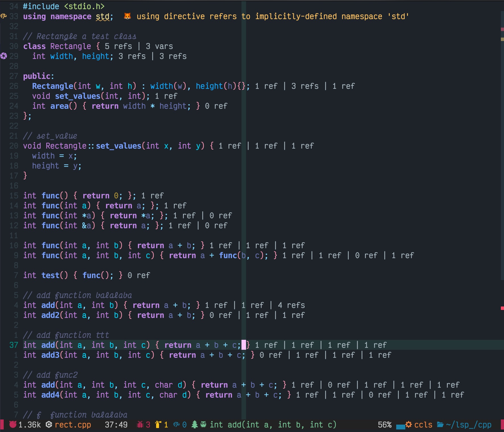Click the current line number 37 in gutter
This screenshot has width=504, height=432.
pos(14,345)
